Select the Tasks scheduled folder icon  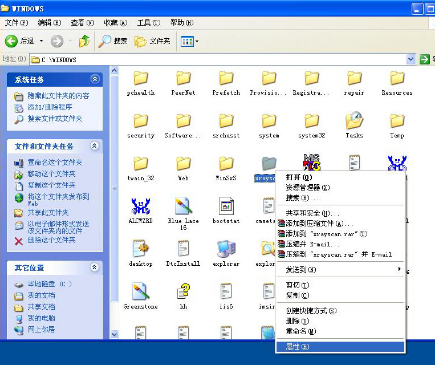tap(354, 121)
